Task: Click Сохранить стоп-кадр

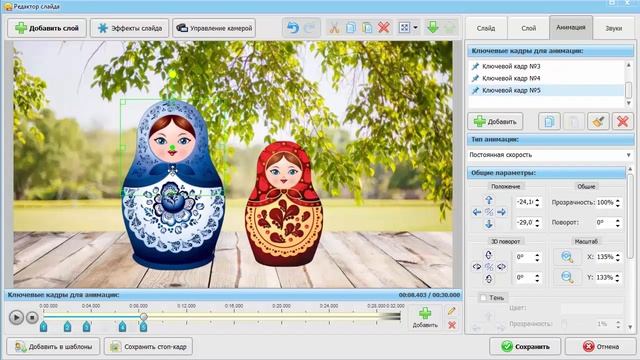Action: (148, 347)
